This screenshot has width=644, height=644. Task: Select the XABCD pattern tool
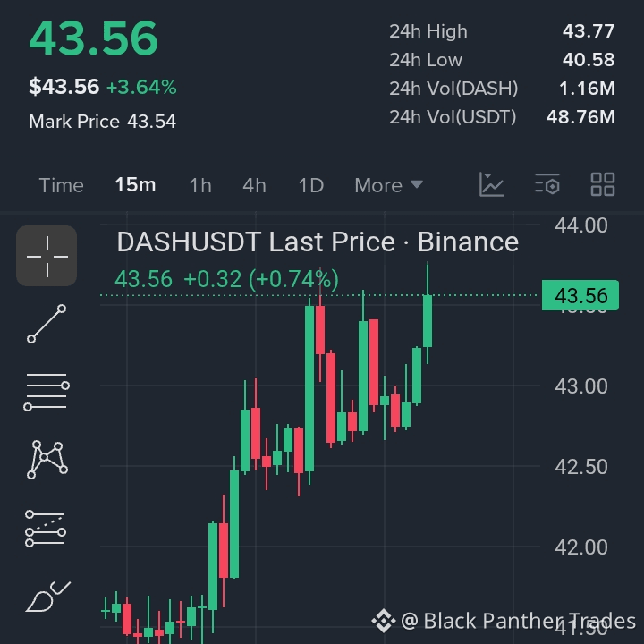(x=47, y=460)
